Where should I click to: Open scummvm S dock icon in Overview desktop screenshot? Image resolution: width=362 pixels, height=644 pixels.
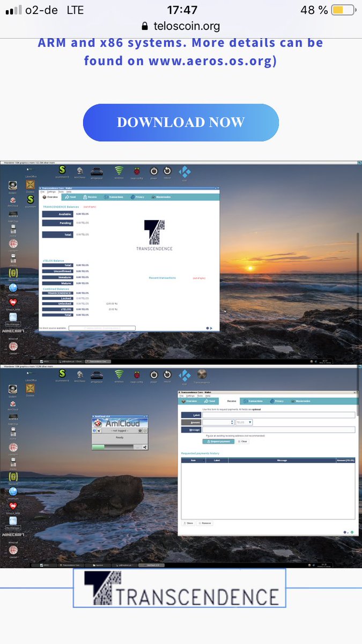62,171
